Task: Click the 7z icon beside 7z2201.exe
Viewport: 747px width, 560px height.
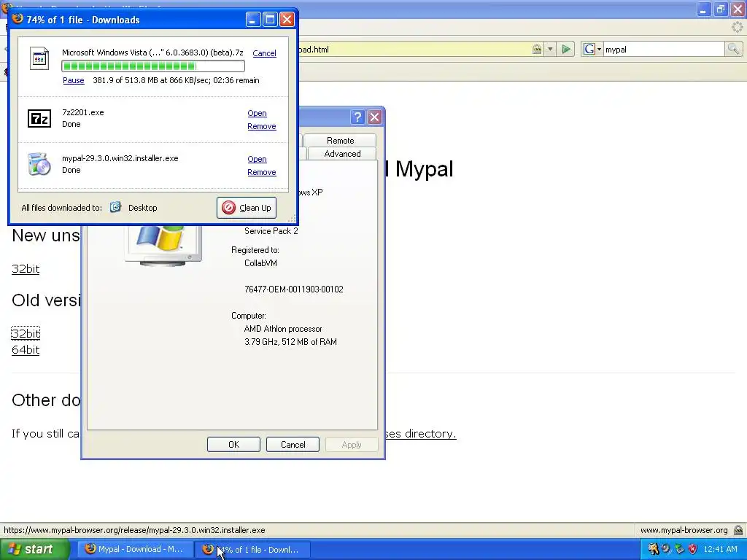Action: (x=39, y=118)
